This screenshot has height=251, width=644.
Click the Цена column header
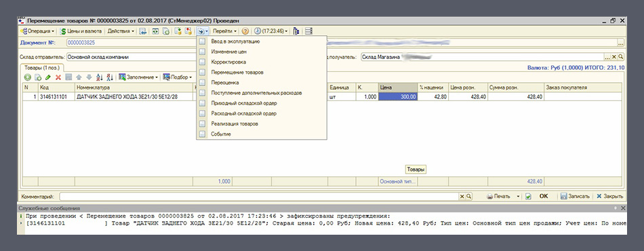(x=397, y=88)
